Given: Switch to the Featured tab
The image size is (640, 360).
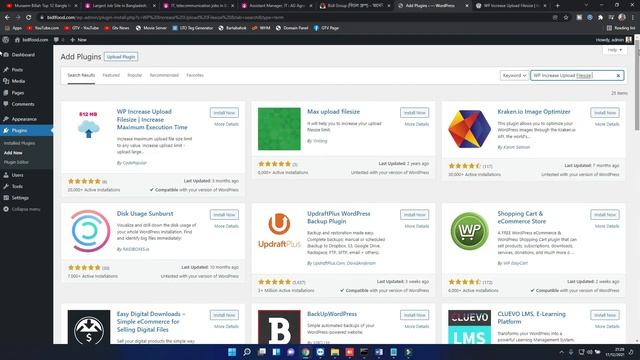Looking at the screenshot, I should click(111, 76).
